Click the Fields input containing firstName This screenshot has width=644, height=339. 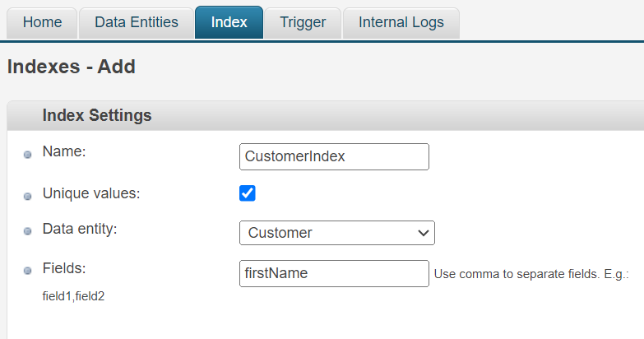coord(334,273)
